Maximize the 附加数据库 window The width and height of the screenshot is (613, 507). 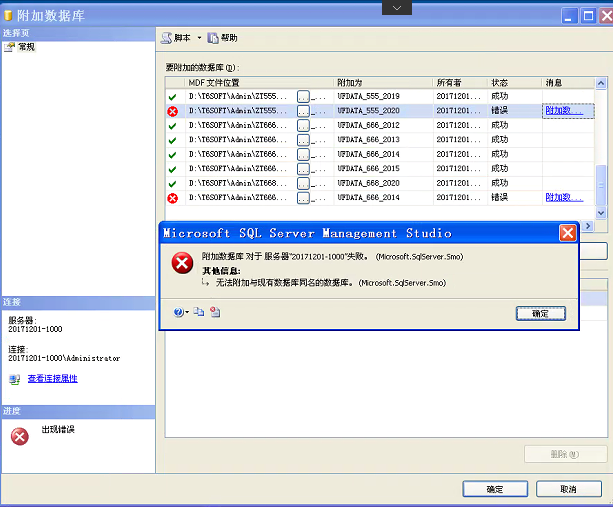click(x=588, y=16)
